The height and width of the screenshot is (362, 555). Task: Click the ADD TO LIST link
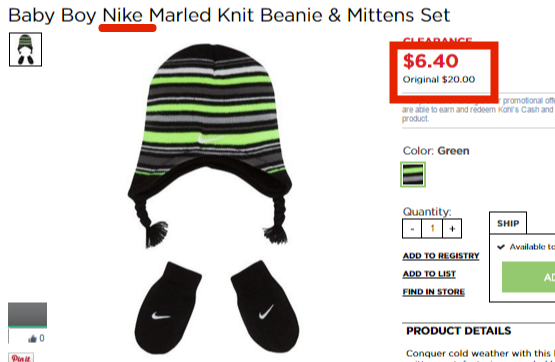point(429,274)
